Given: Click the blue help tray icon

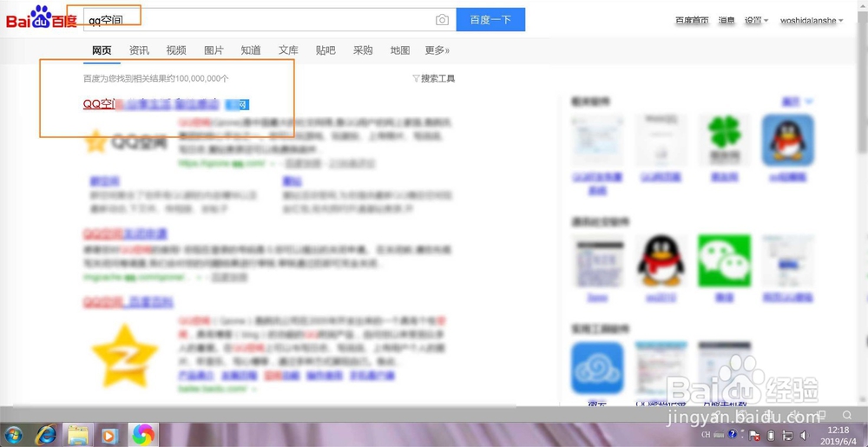Looking at the screenshot, I should tap(733, 434).
